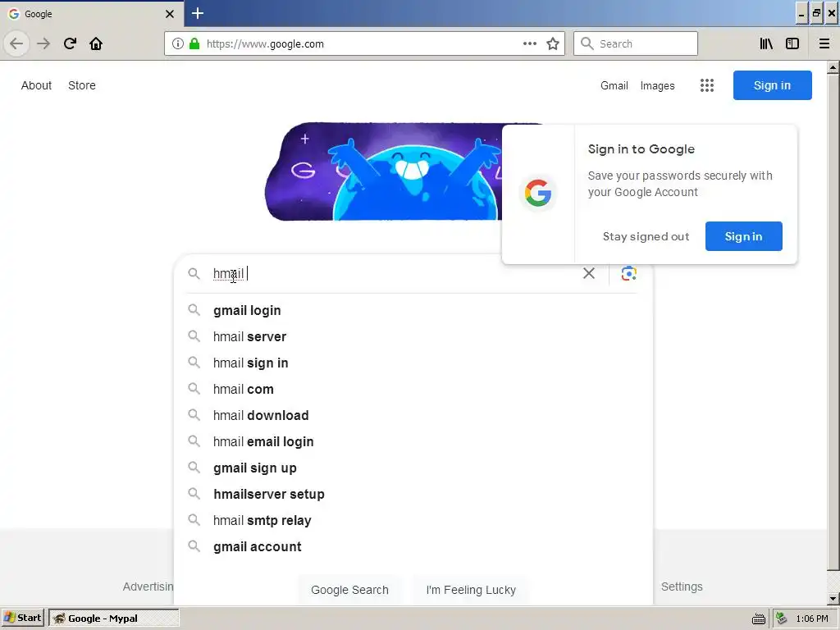
Task: Click the scroll down arrow on the scrollbar
Action: pos(833,599)
